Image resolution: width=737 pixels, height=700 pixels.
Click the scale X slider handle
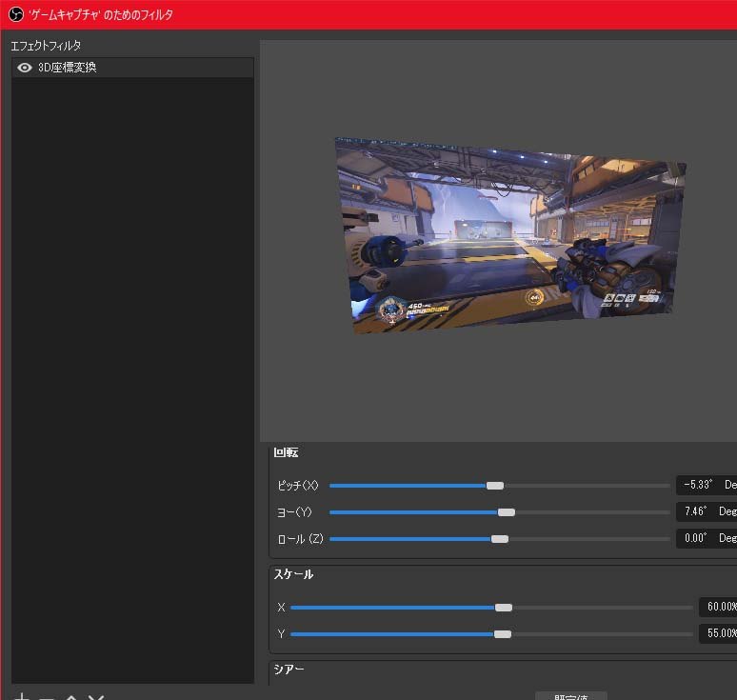pos(504,608)
